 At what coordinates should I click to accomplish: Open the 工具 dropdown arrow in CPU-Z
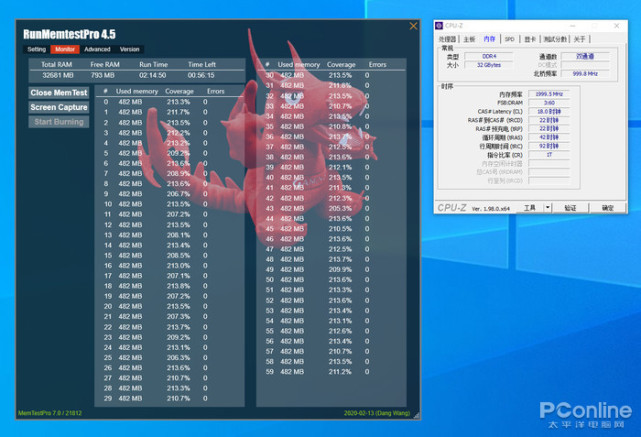547,208
